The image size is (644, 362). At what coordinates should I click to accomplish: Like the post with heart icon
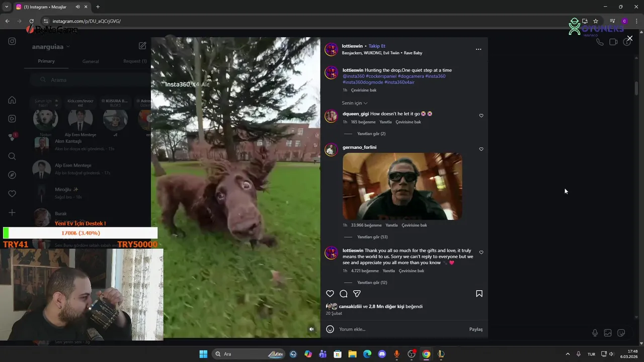pos(330,294)
